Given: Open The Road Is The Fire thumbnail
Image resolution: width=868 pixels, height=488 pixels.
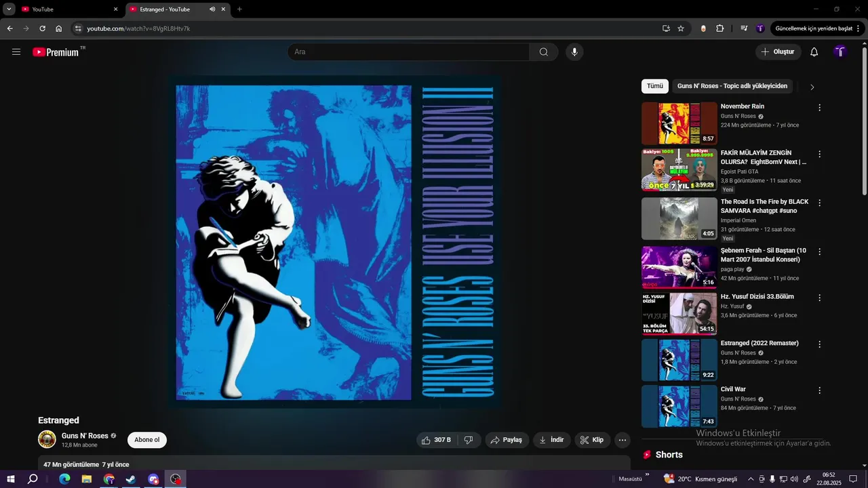Looking at the screenshot, I should pos(679,218).
